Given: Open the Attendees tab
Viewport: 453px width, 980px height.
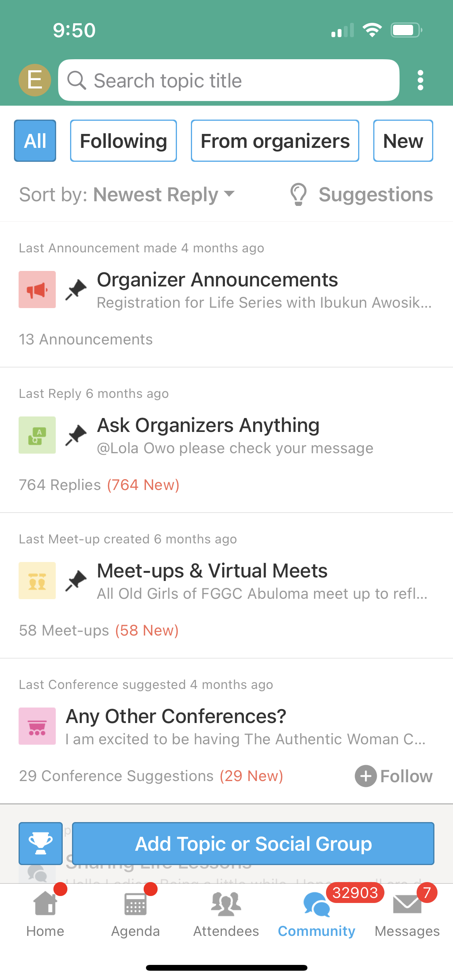Looking at the screenshot, I should pyautogui.click(x=226, y=913).
